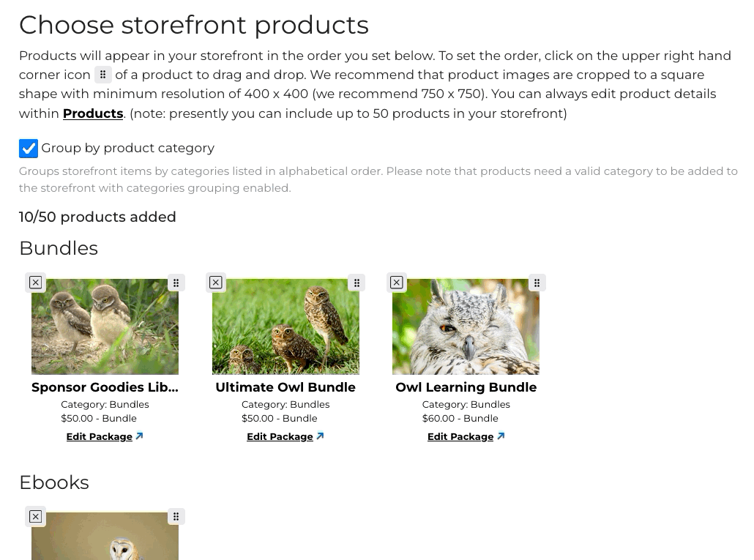This screenshot has height=560, width=754.
Task: Remove the Ebooks product with barn owl
Action: pyautogui.click(x=35, y=517)
